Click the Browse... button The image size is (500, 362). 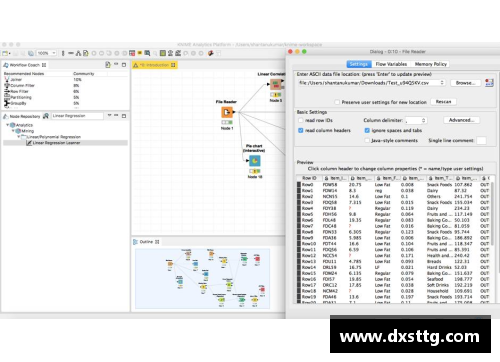click(x=465, y=83)
